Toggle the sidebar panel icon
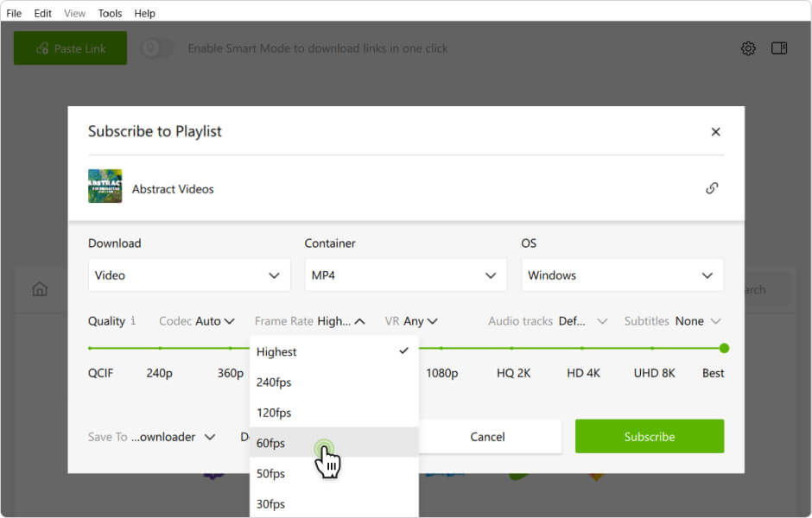The height and width of the screenshot is (518, 812). [779, 48]
